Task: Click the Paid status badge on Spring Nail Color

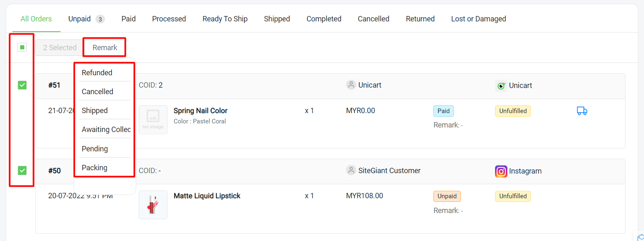Action: point(443,111)
